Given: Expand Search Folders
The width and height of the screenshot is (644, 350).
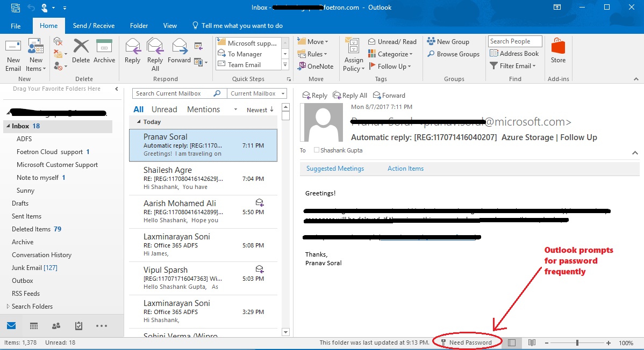Looking at the screenshot, I should pyautogui.click(x=8, y=306).
